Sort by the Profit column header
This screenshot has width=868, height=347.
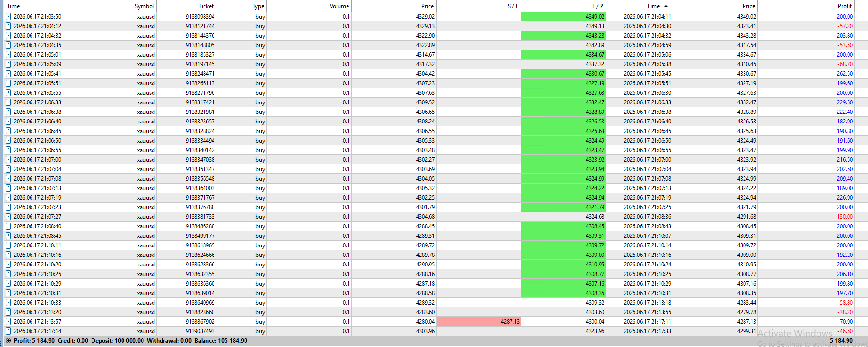845,6
